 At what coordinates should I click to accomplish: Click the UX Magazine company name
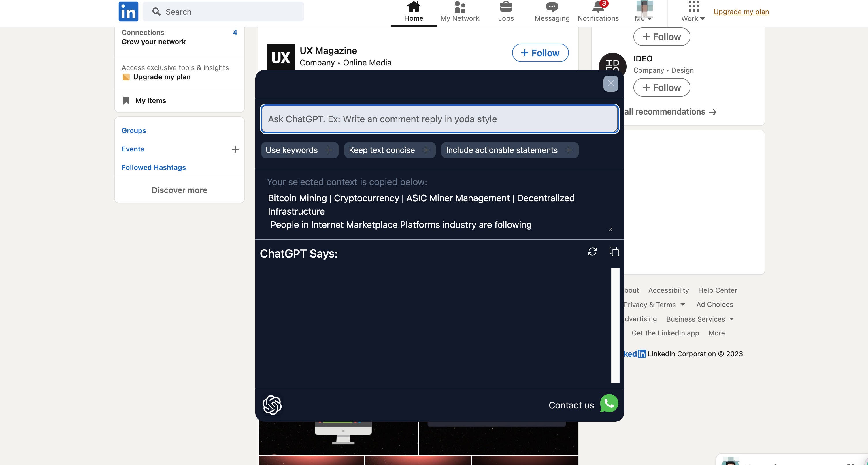(x=328, y=50)
